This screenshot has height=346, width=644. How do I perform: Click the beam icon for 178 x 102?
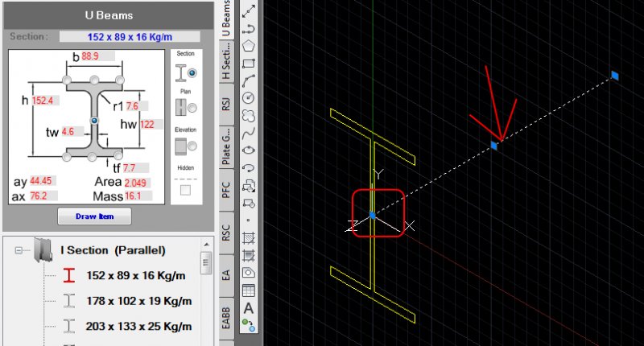(x=69, y=301)
